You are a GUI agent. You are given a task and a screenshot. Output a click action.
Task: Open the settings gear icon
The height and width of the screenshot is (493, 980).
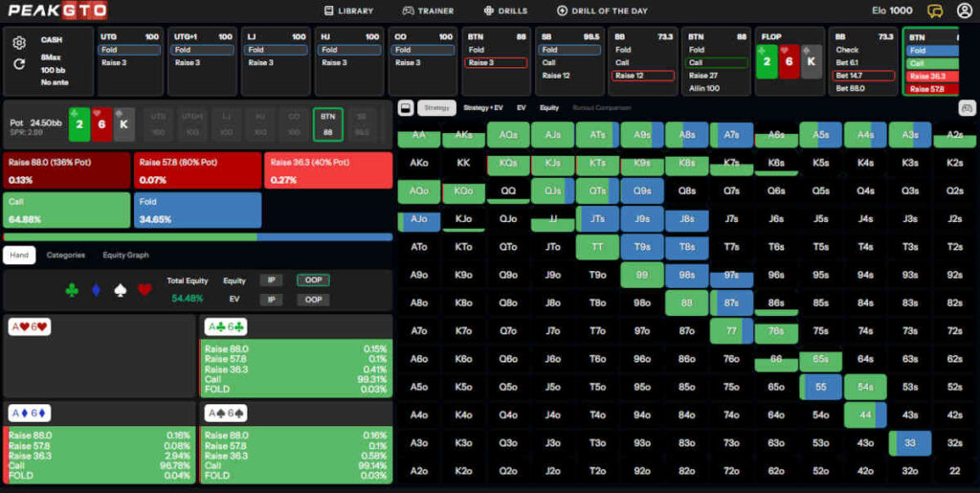(x=19, y=43)
